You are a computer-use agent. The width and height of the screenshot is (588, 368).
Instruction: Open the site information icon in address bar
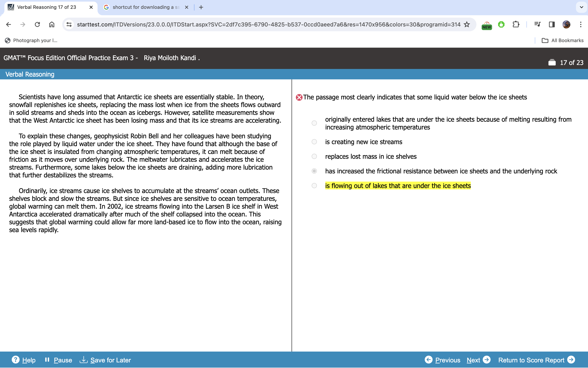coord(69,24)
